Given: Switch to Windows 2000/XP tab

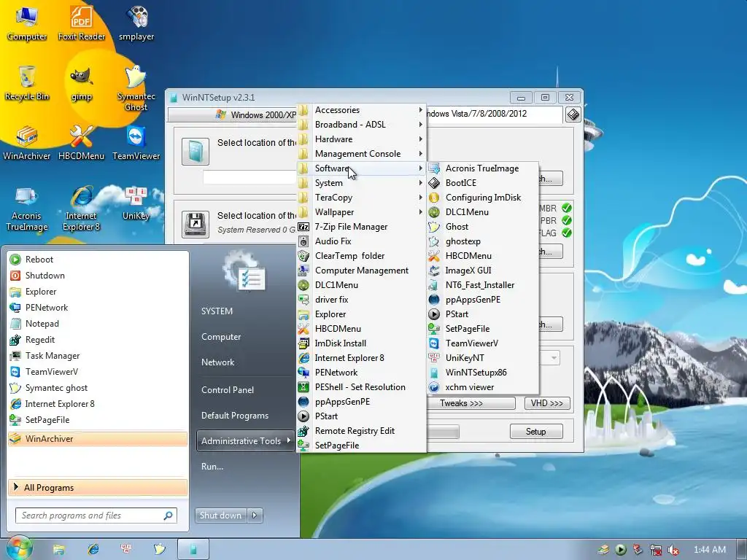Looking at the screenshot, I should (x=233, y=114).
